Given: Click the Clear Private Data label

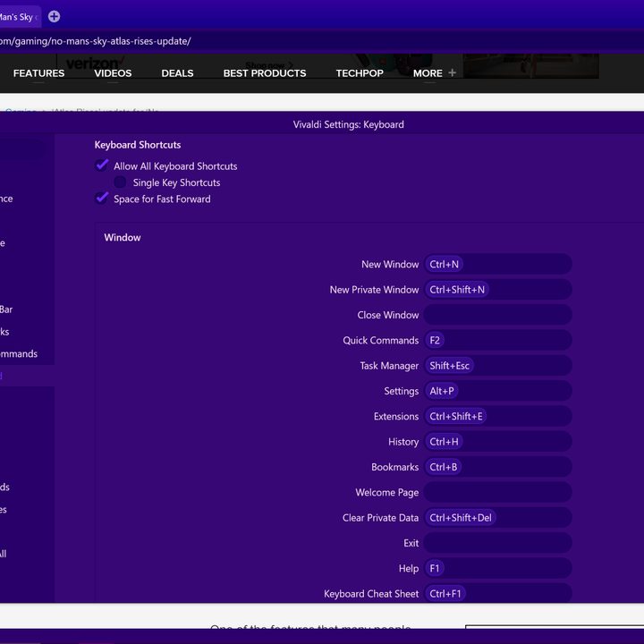Looking at the screenshot, I should coord(380,518).
